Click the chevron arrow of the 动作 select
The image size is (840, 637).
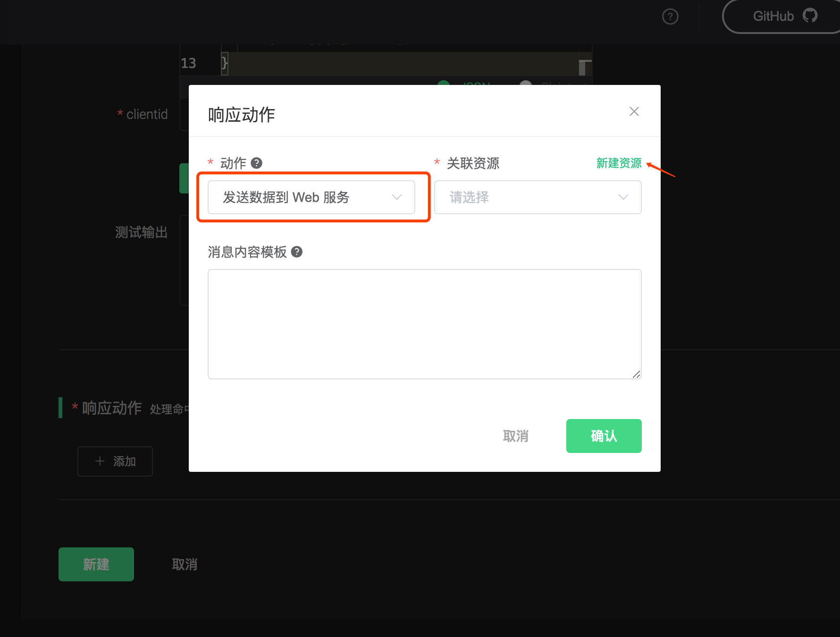(x=397, y=197)
